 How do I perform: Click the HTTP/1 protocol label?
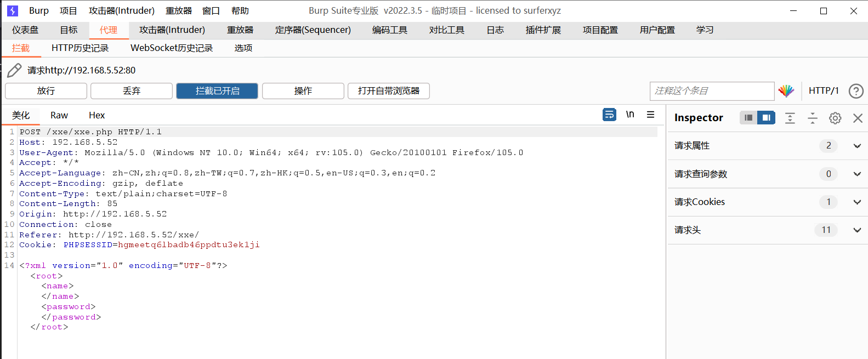click(824, 91)
